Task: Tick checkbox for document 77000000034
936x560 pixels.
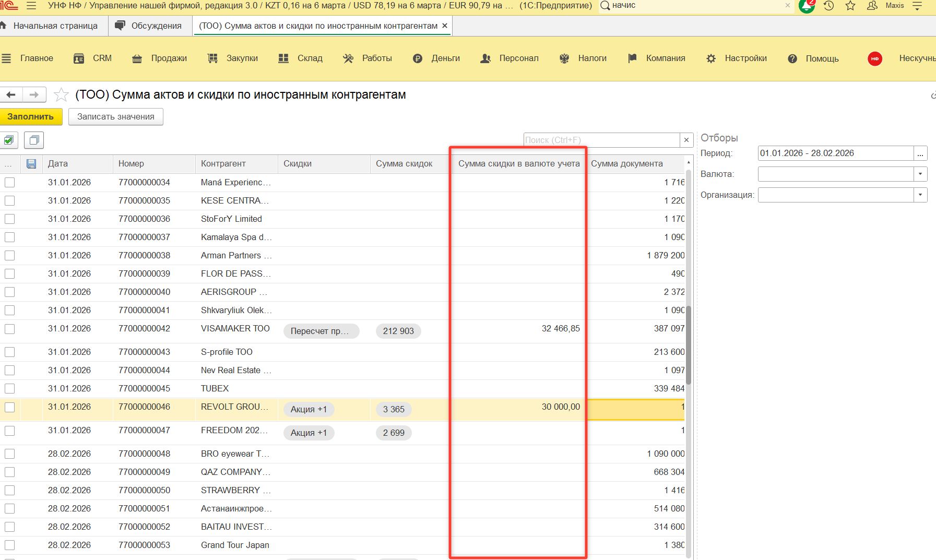Action: click(9, 183)
